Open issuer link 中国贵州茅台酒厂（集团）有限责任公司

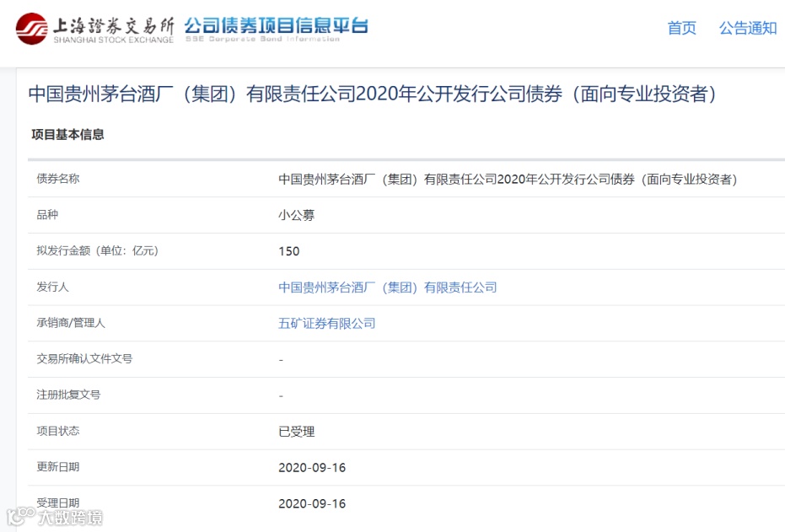coord(388,287)
